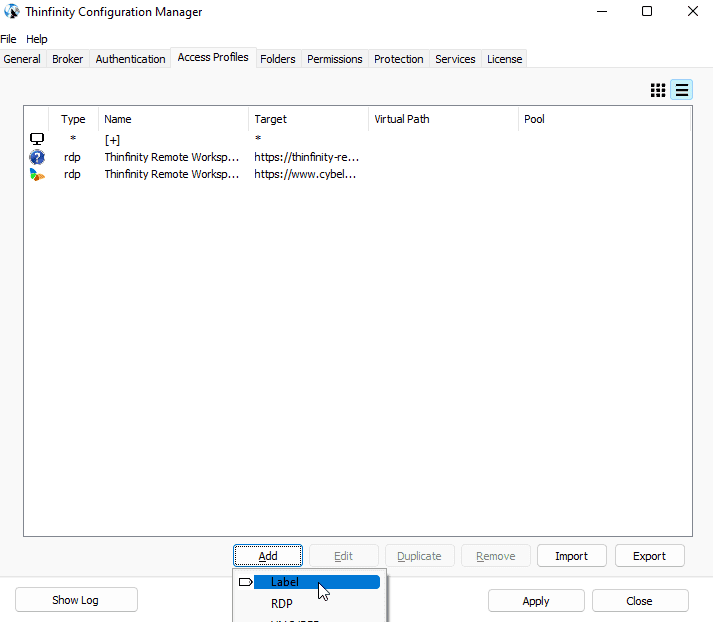Click the colorful Cybele profile icon
The width and height of the screenshot is (713, 622).
pos(37,174)
